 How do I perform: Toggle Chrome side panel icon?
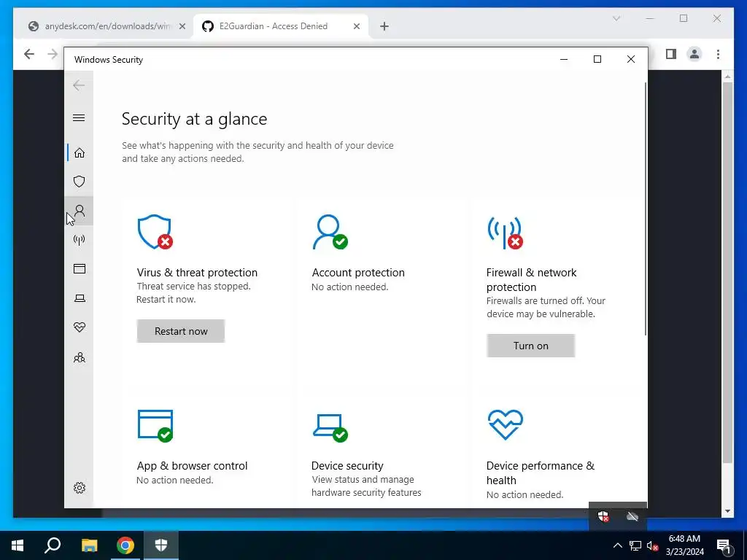coord(671,54)
